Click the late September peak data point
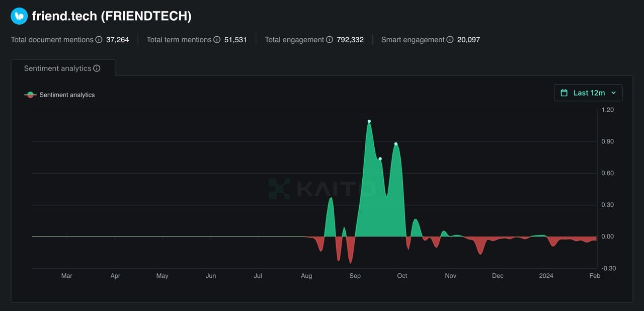 (396, 144)
